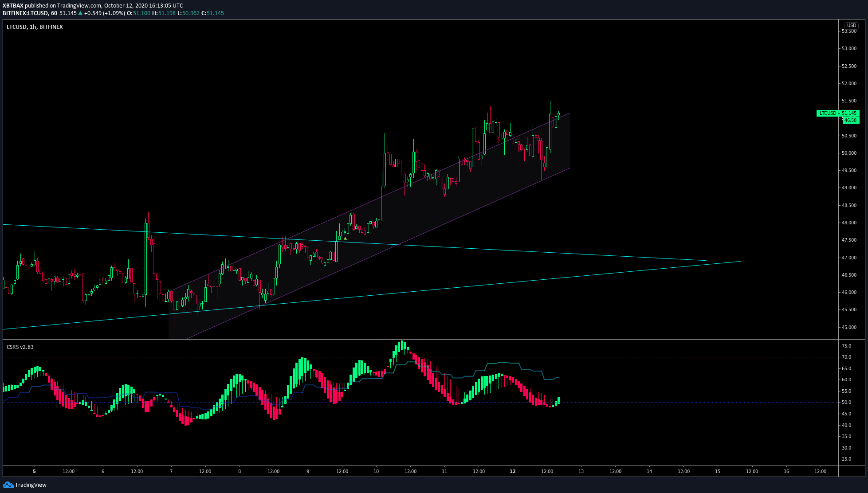This screenshot has width=868, height=493.
Task: Click the 50.000 price axis label
Action: click(849, 153)
